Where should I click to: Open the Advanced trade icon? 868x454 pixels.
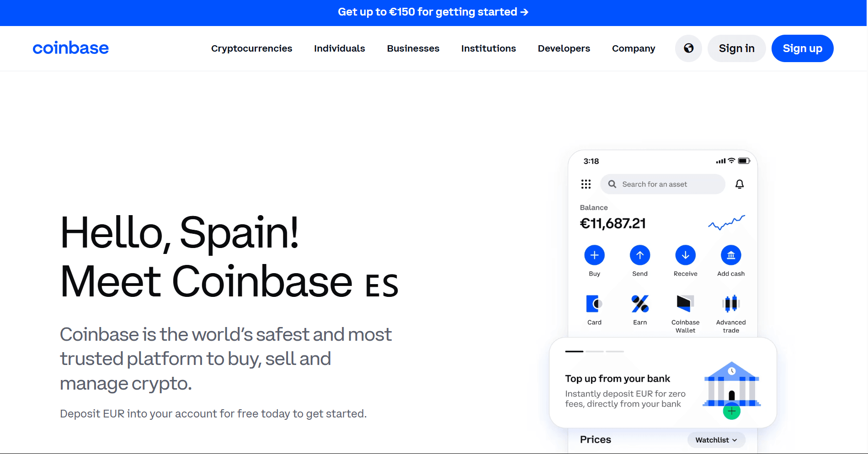coord(730,304)
